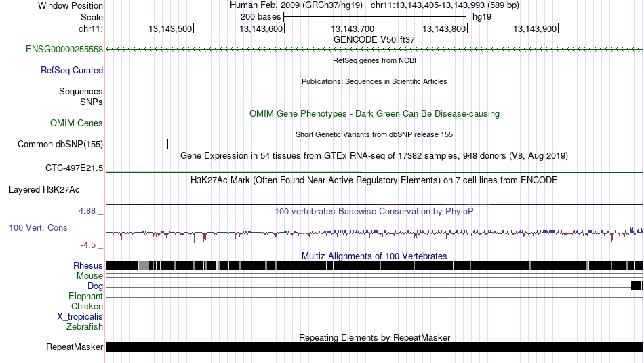This screenshot has height=363, width=644.
Task: Click the H3K27Ac Mark track title
Action: pyautogui.click(x=374, y=180)
